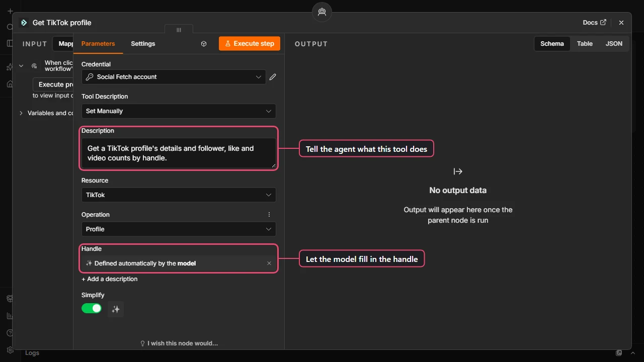
Task: Click the bar chart insights icon in the sidebar
Action: [x=10, y=316]
